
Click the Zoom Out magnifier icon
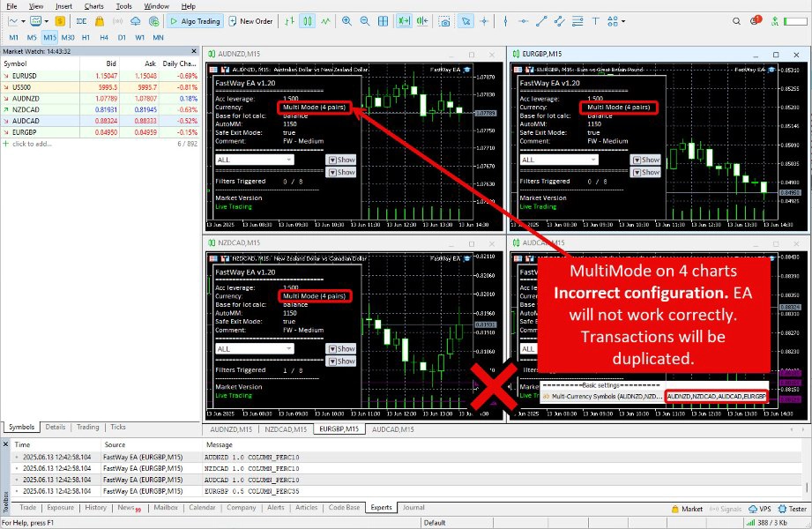364,20
